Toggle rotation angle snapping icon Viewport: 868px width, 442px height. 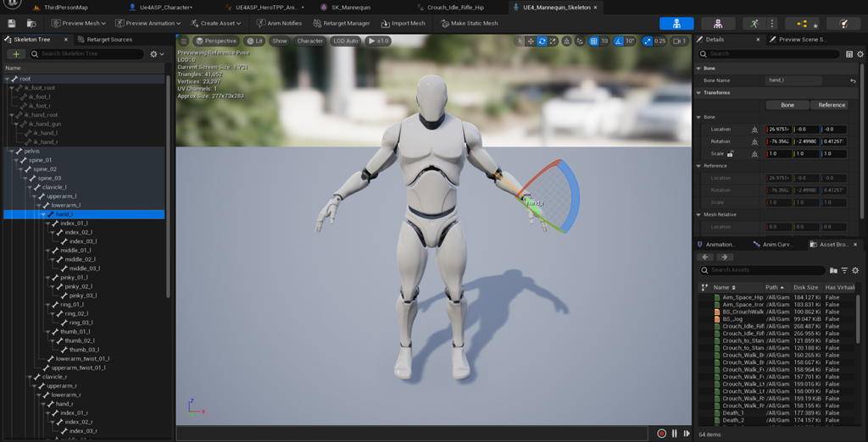(619, 41)
